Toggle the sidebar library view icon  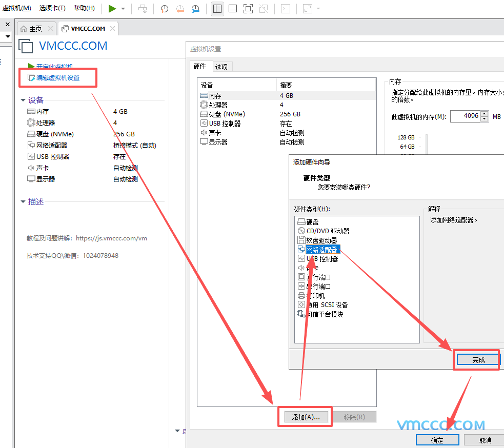click(x=217, y=9)
